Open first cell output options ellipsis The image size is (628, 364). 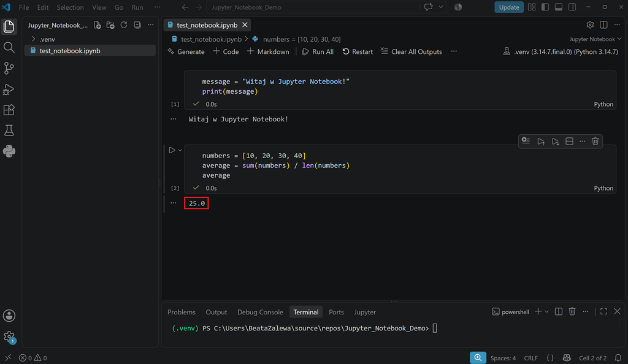[173, 119]
